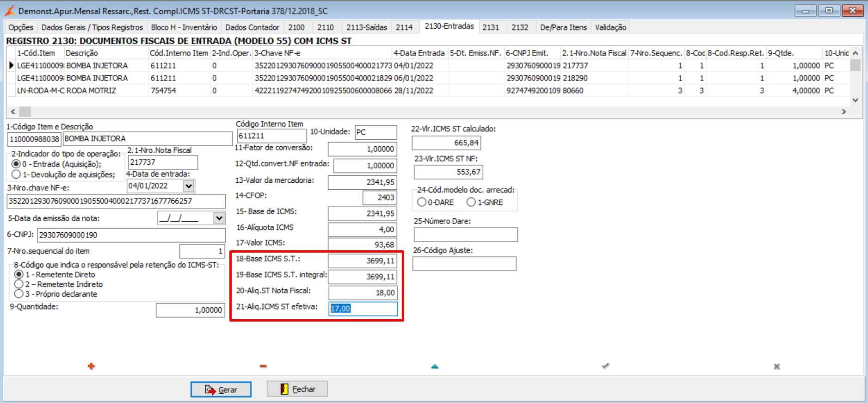The width and height of the screenshot is (868, 403).
Task: Open the Data de entrada date dropdown
Action: point(189,186)
